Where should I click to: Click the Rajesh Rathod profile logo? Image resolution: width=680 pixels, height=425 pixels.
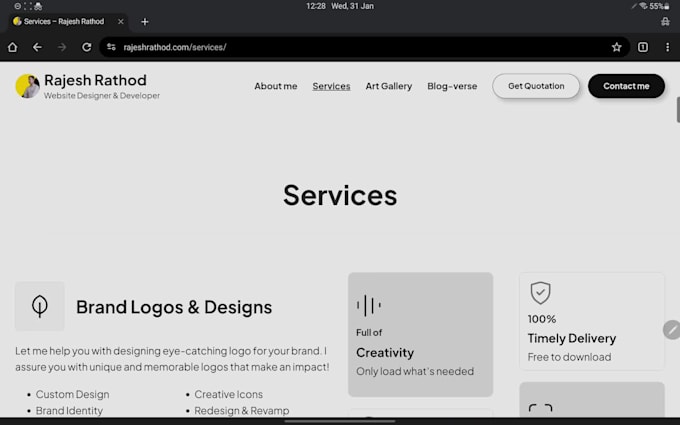point(27,86)
